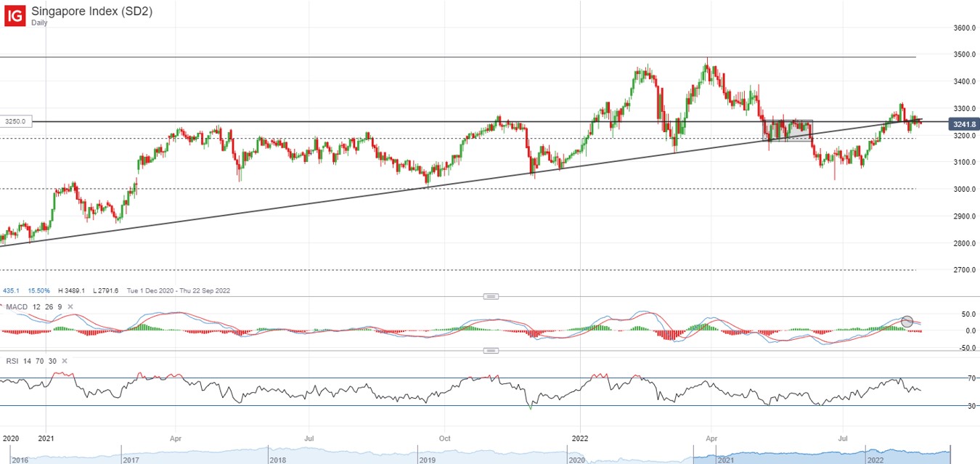Open RSI 14 70 30 indicator settings
Screen dimensions: 980x464
(x=31, y=361)
